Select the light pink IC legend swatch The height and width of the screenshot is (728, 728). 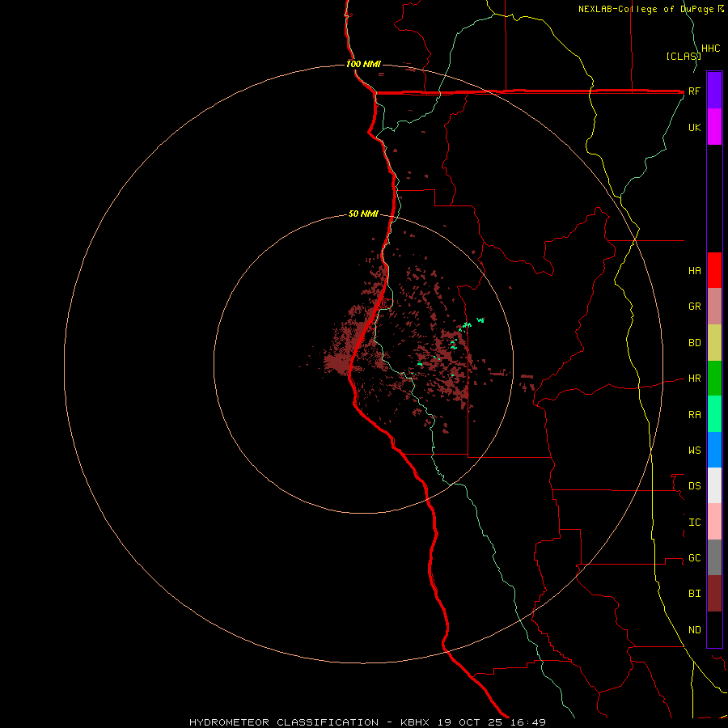coord(714,522)
